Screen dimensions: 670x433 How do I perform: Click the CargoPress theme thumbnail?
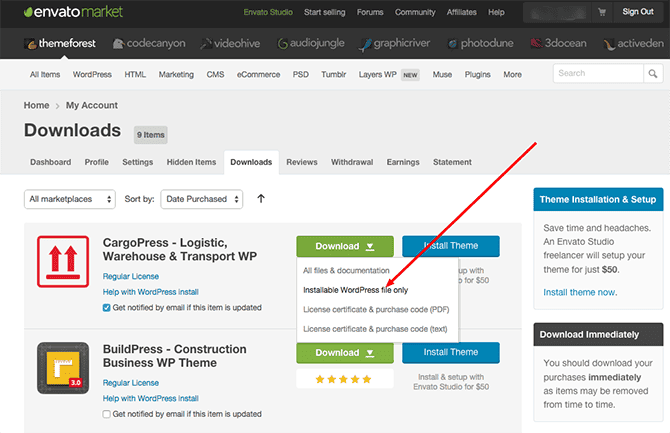[x=63, y=262]
